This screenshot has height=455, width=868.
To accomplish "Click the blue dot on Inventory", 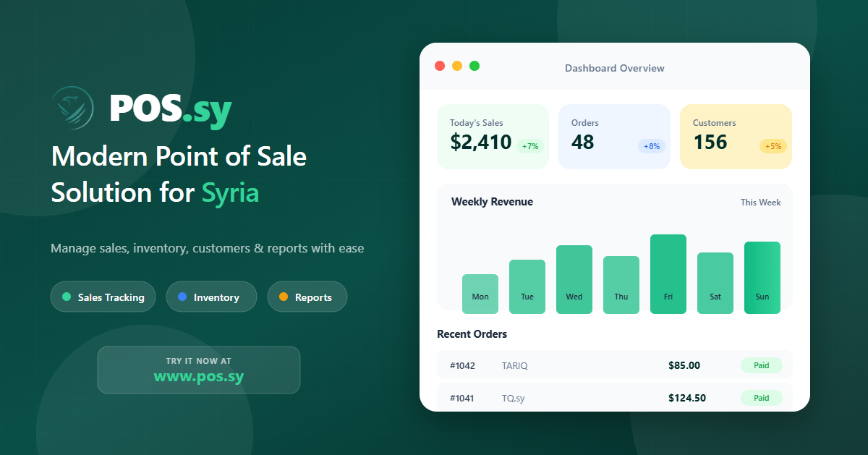I will 182,297.
